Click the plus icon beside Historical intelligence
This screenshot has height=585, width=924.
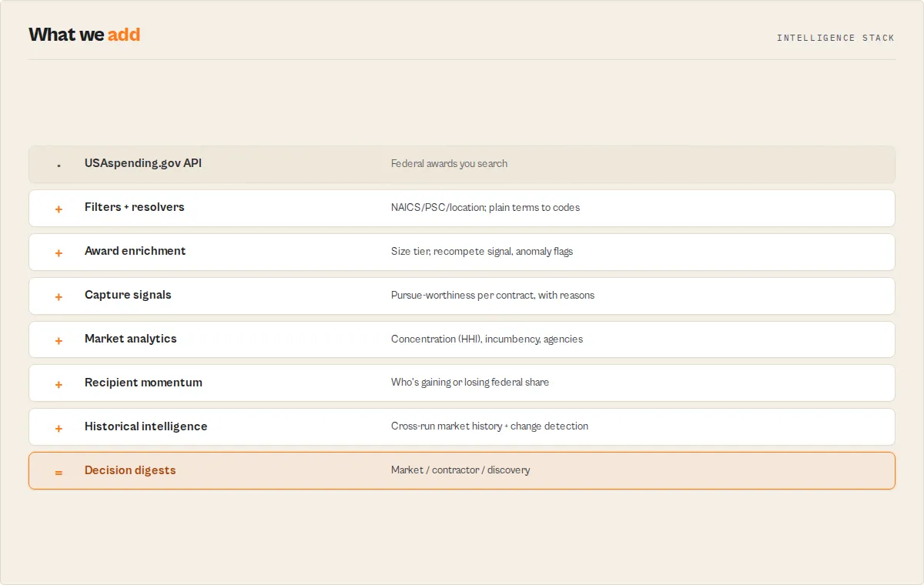tap(59, 429)
